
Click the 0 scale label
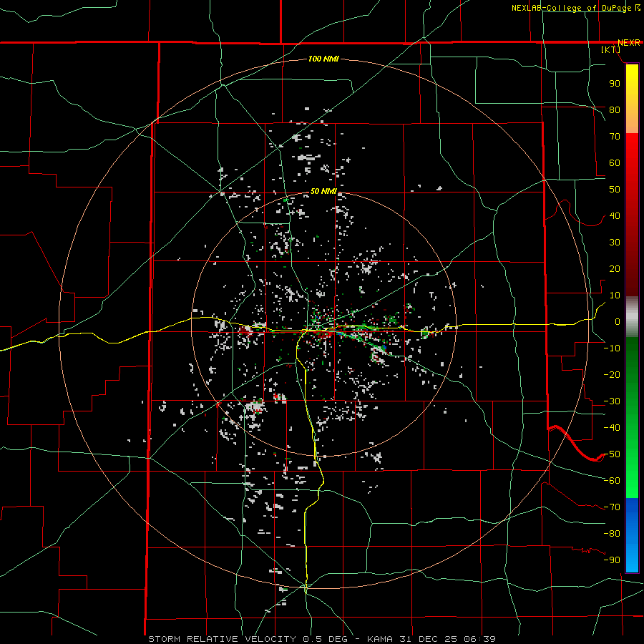click(x=618, y=322)
